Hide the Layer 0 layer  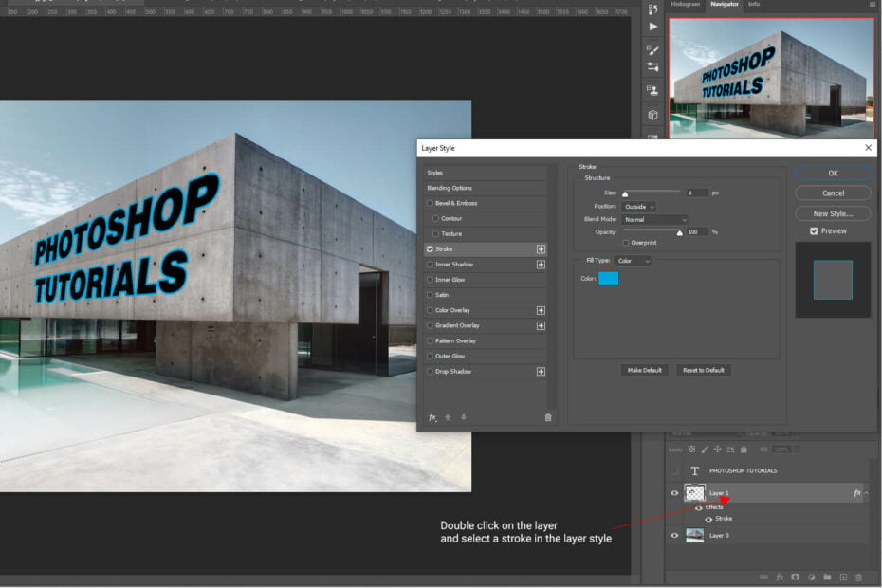pyautogui.click(x=673, y=535)
